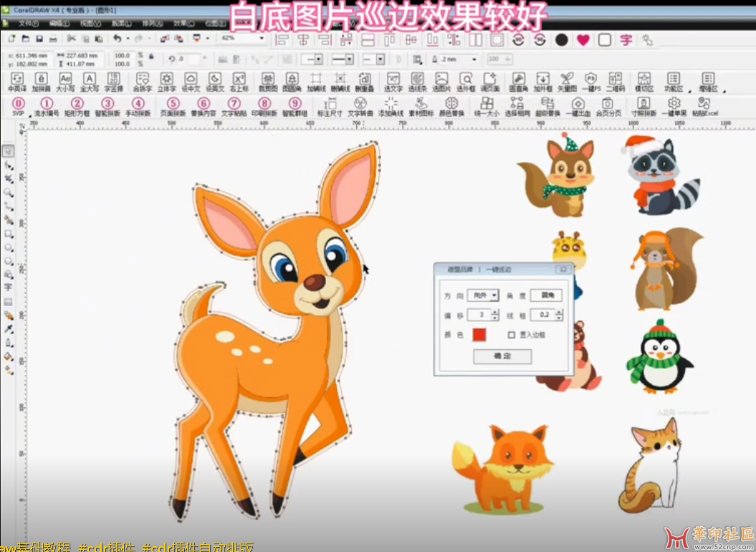Click the Save icon in standard toolbar
Image resolution: width=756 pixels, height=552 pixels.
click(x=39, y=39)
